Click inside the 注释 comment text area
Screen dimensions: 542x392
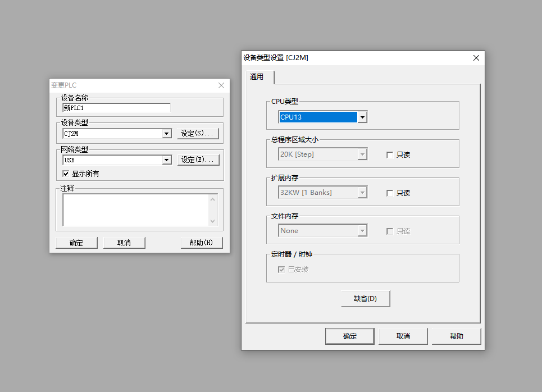click(135, 210)
